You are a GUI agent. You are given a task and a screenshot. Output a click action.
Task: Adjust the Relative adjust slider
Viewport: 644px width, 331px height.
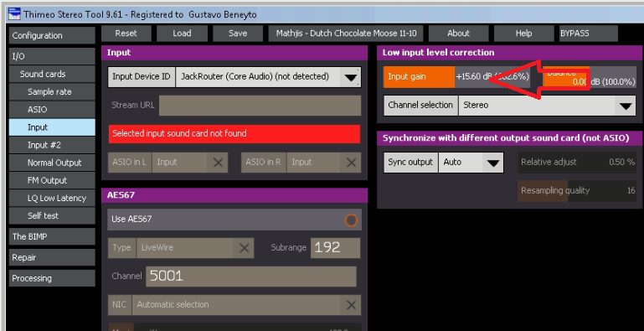[x=577, y=163]
